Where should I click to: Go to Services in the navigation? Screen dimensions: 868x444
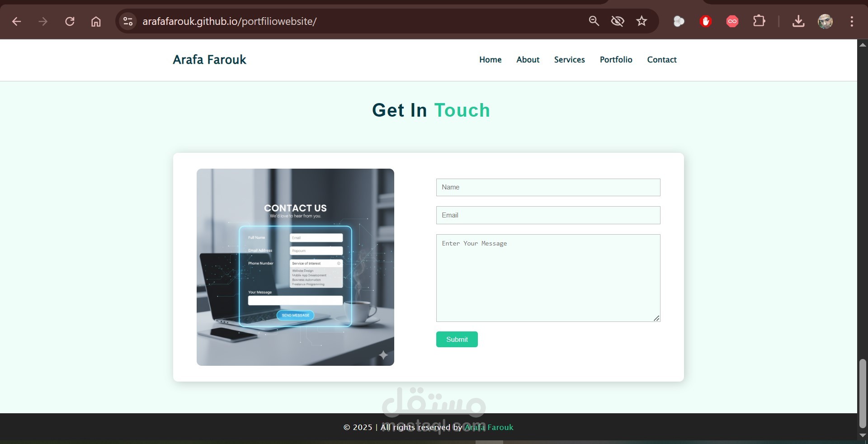[x=569, y=60]
